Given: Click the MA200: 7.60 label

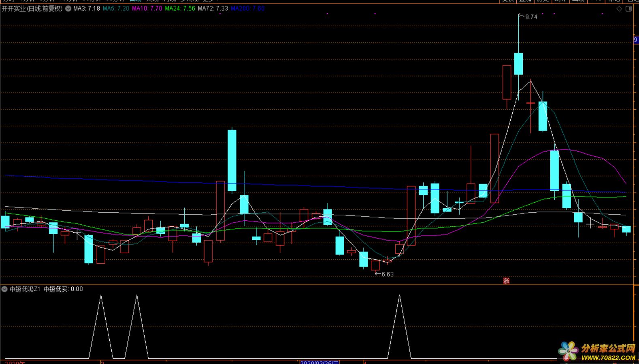Looking at the screenshot, I should 248,8.
